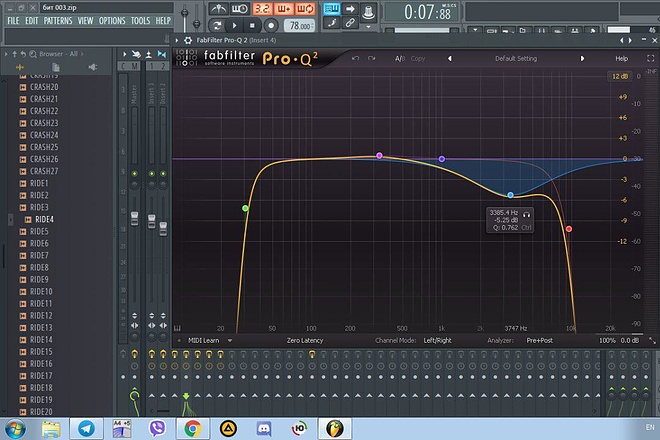Click Pro-Q redo arrow
The width and height of the screenshot is (660, 440).
coord(371,59)
